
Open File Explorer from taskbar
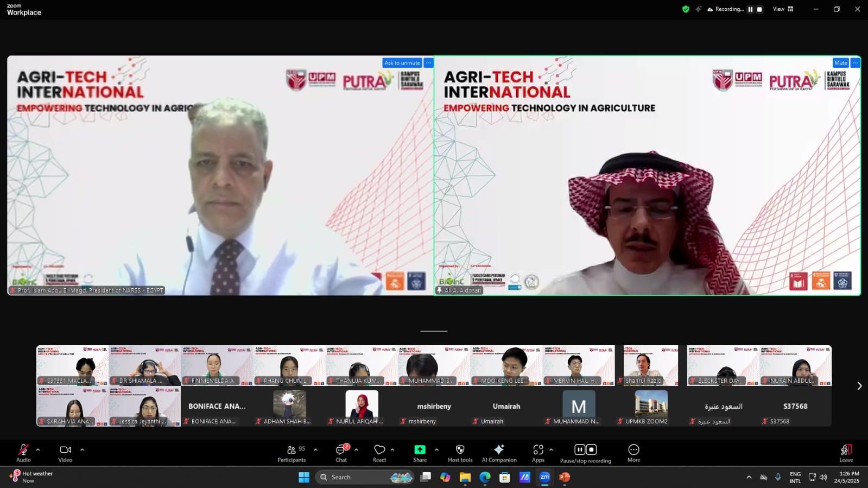(465, 477)
